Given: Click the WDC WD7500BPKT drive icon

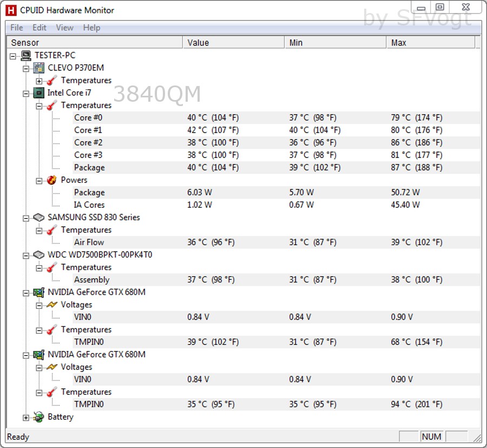Looking at the screenshot, I should [39, 255].
